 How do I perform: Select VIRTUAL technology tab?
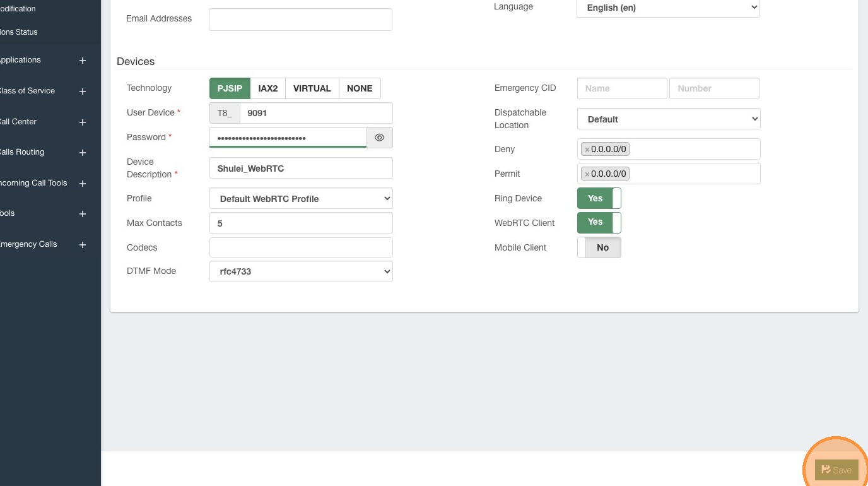[312, 88]
